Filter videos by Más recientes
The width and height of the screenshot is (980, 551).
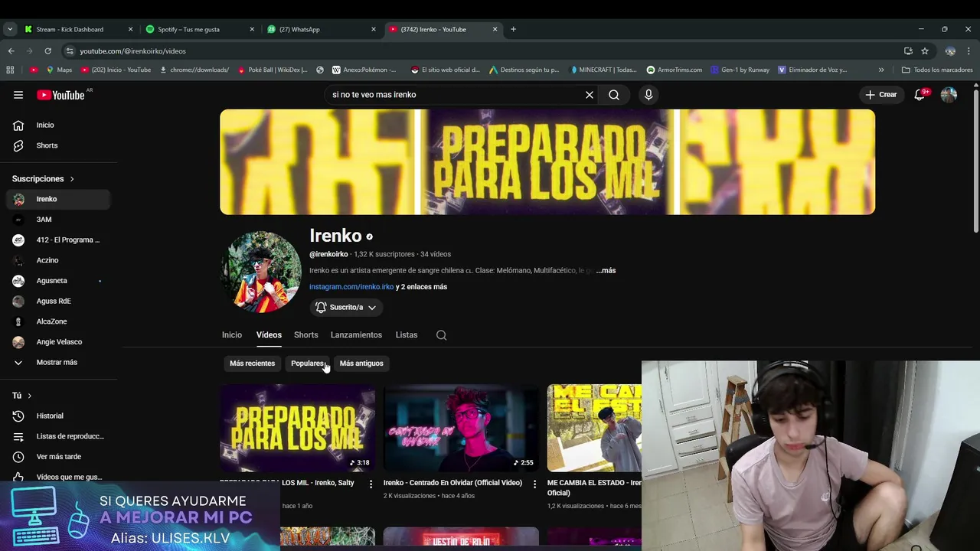pyautogui.click(x=252, y=364)
